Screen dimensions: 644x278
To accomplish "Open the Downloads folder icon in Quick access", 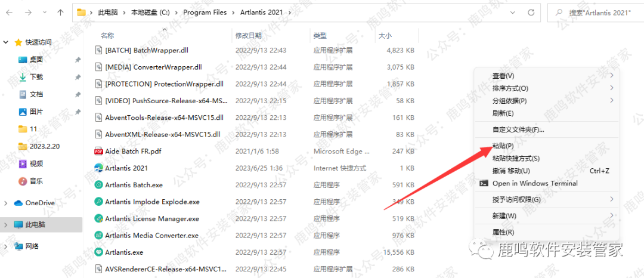I will [x=23, y=77].
